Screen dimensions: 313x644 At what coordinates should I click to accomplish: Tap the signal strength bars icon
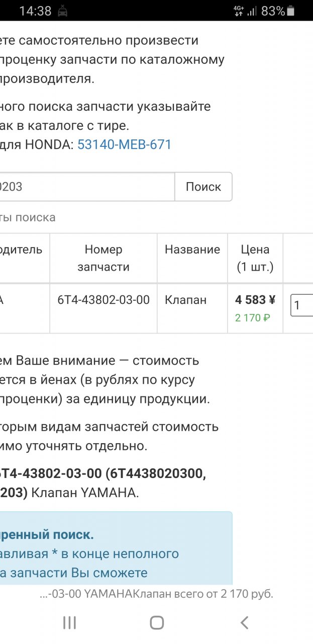point(252,11)
